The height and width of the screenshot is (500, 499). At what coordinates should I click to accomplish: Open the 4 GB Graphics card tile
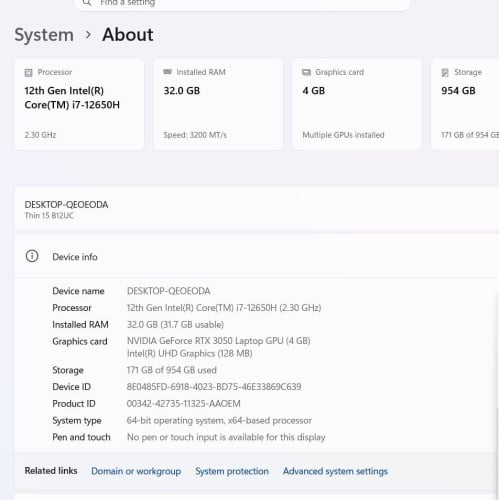[x=357, y=104]
